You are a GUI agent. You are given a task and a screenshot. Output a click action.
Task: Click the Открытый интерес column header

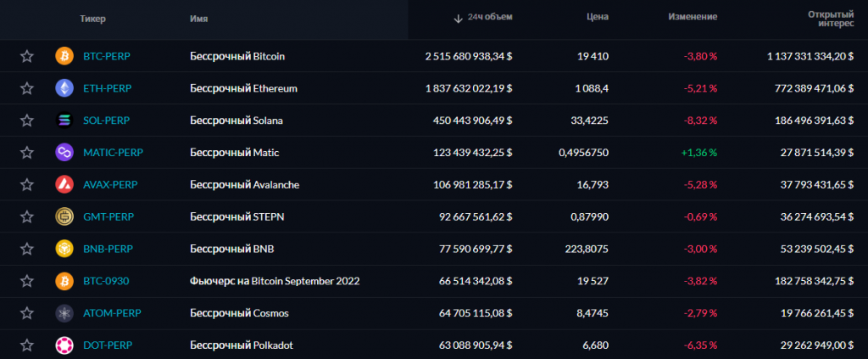[830, 20]
